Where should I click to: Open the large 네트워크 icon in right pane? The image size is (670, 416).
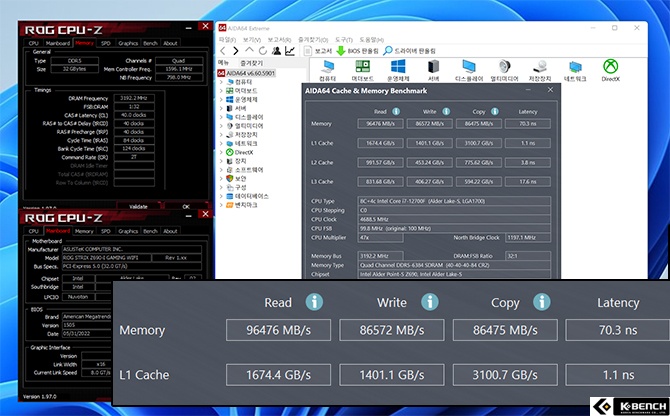(575, 71)
